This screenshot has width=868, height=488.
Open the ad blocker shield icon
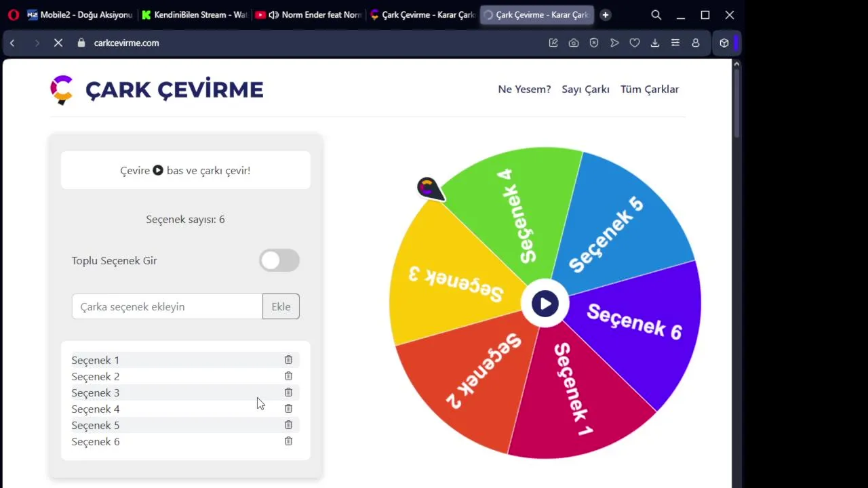point(594,43)
